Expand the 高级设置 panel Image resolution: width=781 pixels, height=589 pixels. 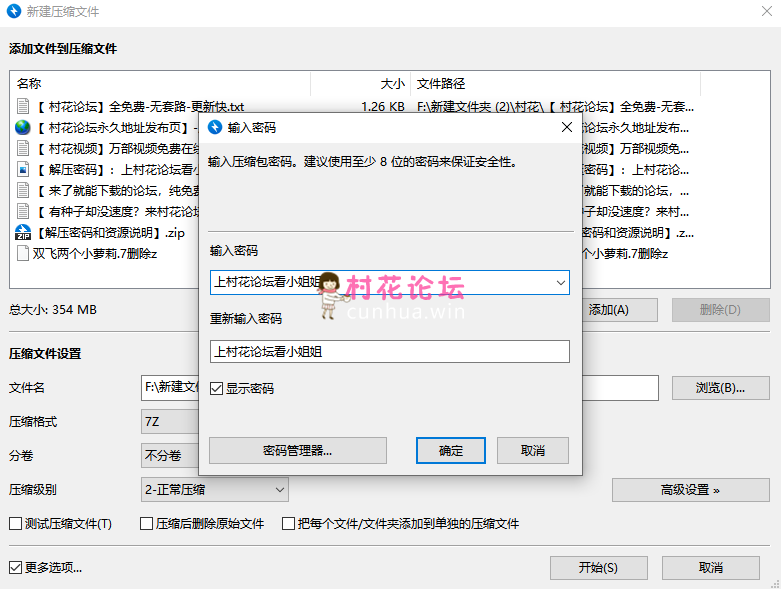[690, 489]
